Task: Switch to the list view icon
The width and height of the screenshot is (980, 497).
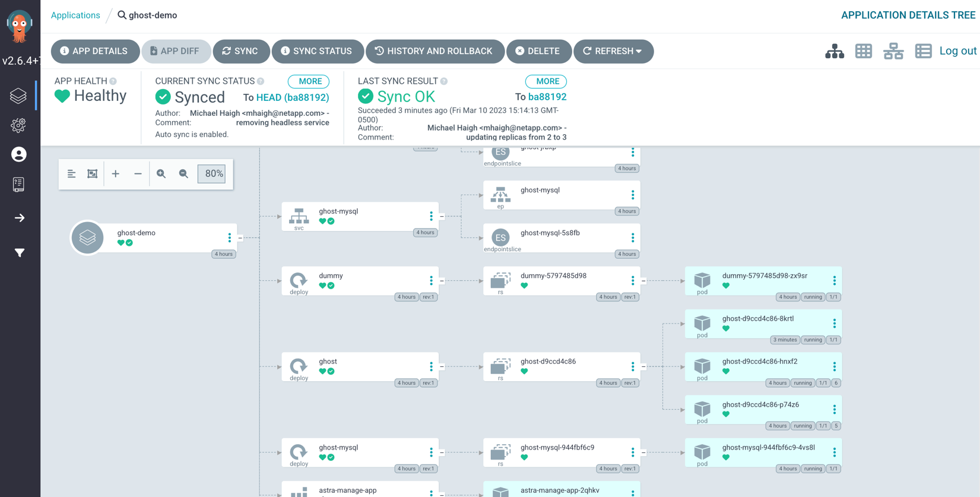Action: pyautogui.click(x=923, y=52)
